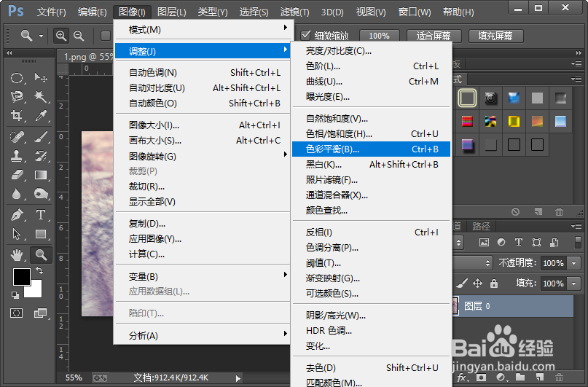Select the Sponge tool
This screenshot has width=588, height=387.
[x=41, y=194]
